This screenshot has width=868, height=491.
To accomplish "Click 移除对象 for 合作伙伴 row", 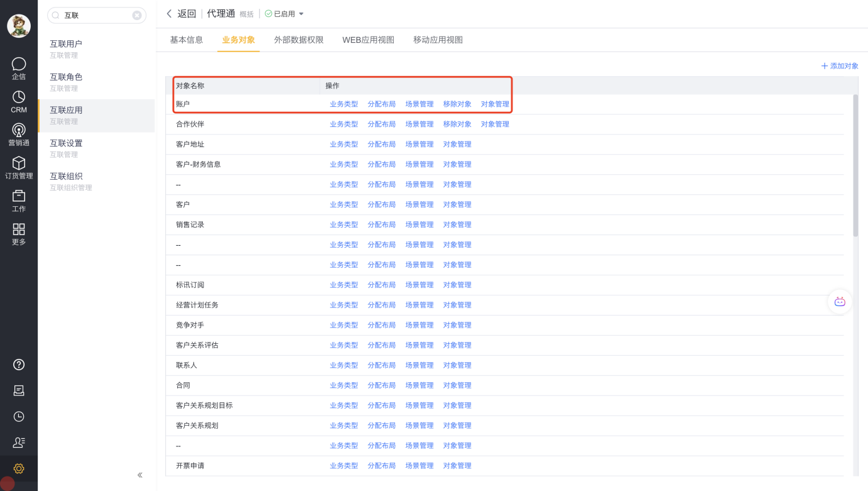I will [457, 124].
